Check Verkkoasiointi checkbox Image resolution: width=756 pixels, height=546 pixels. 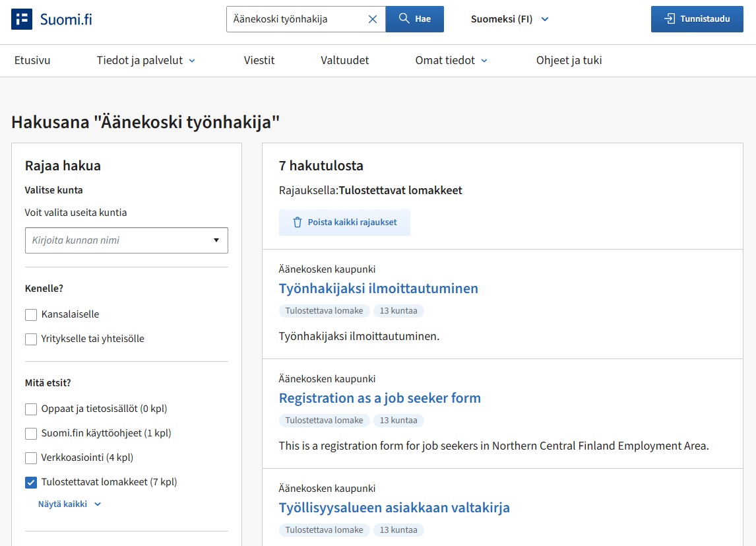(x=31, y=458)
